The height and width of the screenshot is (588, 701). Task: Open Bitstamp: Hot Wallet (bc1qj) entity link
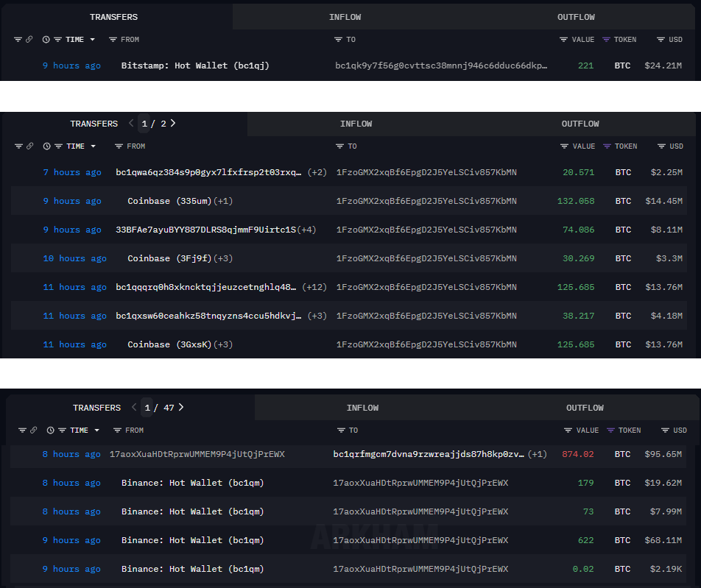point(195,65)
